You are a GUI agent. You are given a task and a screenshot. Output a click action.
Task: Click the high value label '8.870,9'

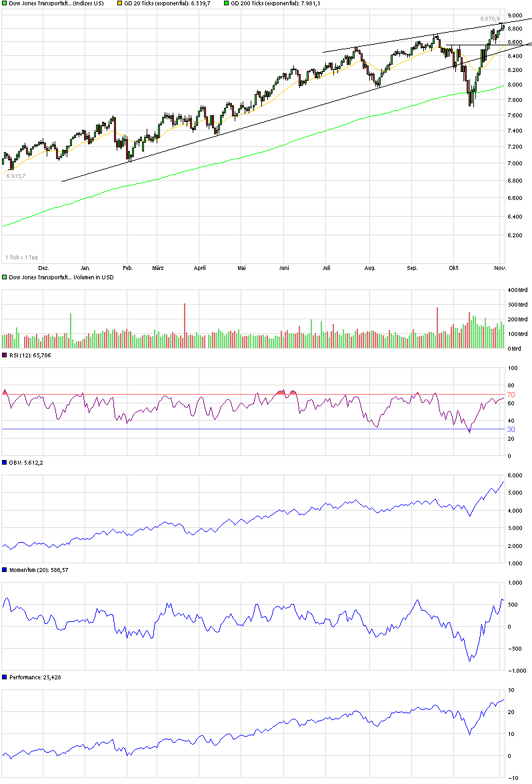click(x=489, y=19)
